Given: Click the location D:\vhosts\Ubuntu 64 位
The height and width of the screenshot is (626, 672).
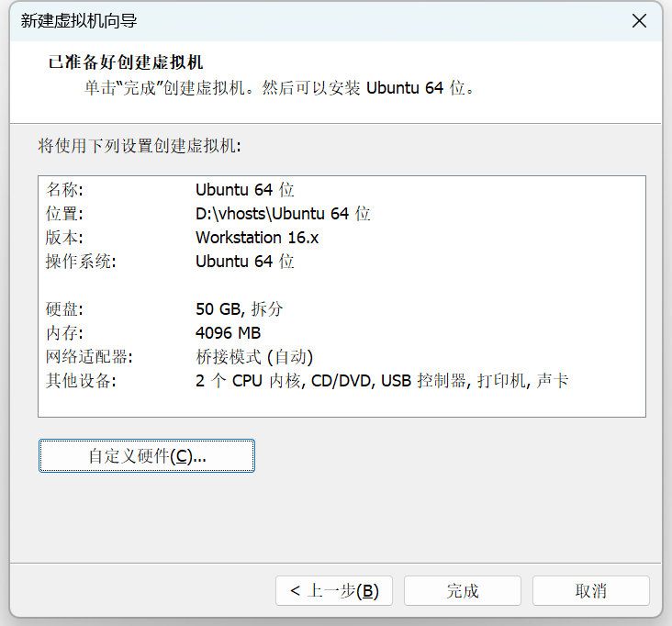Looking at the screenshot, I should (x=283, y=213).
